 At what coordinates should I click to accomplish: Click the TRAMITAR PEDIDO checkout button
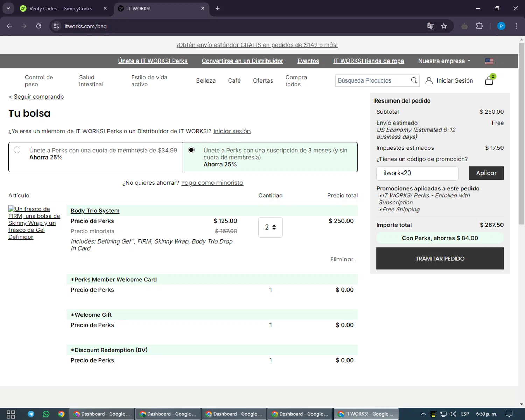pyautogui.click(x=440, y=259)
